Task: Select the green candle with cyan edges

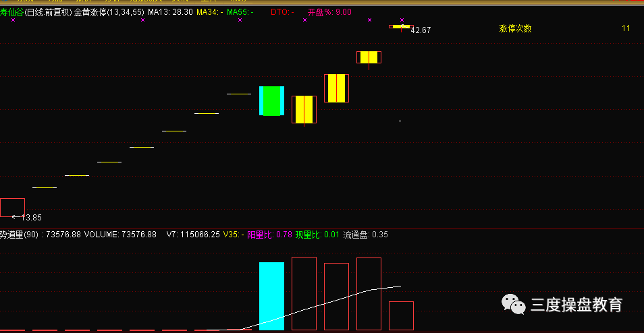Action: click(x=271, y=101)
